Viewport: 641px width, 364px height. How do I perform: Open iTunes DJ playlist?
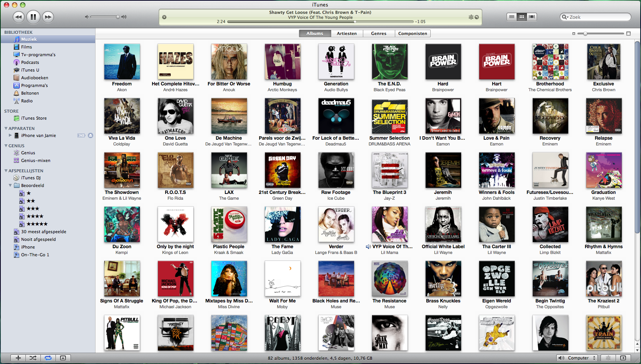[x=48, y=178]
